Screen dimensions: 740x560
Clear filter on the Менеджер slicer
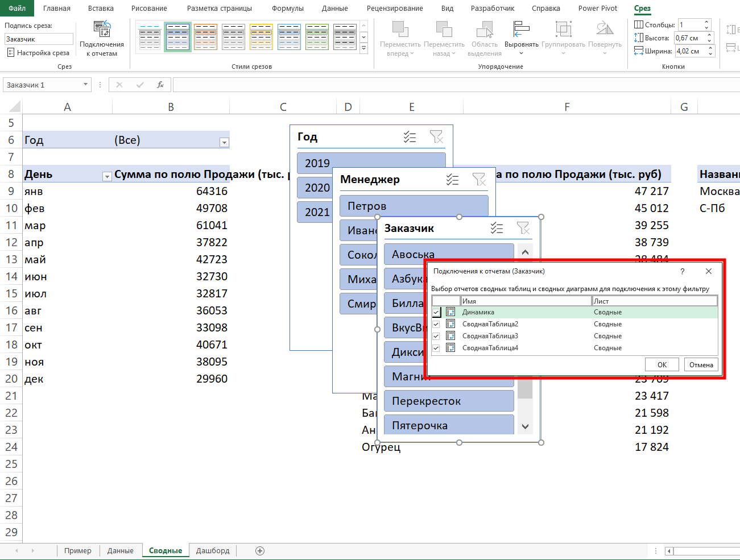tap(479, 180)
